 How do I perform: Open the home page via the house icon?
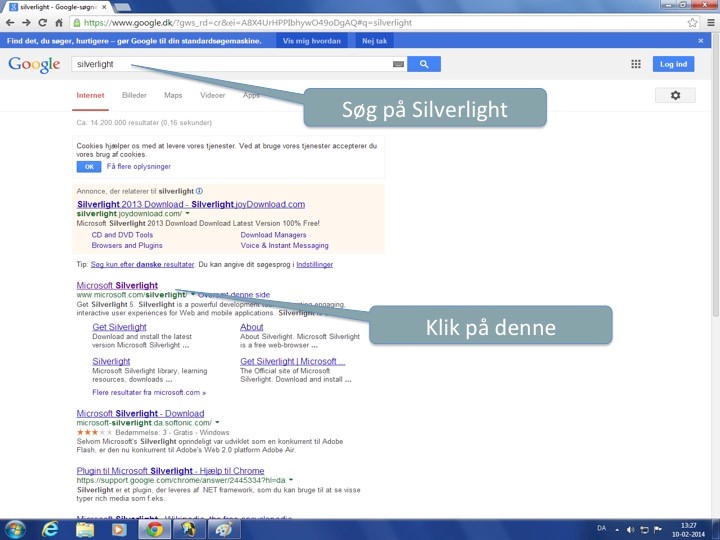pos(59,22)
